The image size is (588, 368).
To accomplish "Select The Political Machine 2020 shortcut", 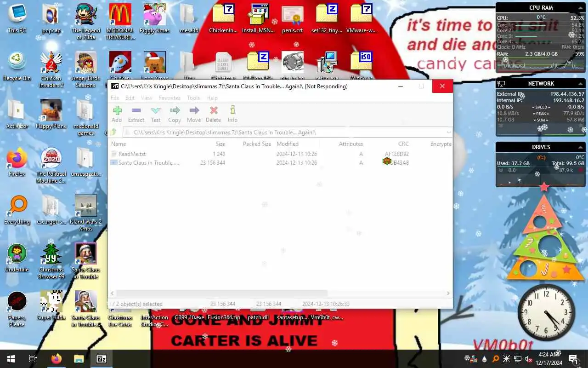I will (51, 166).
